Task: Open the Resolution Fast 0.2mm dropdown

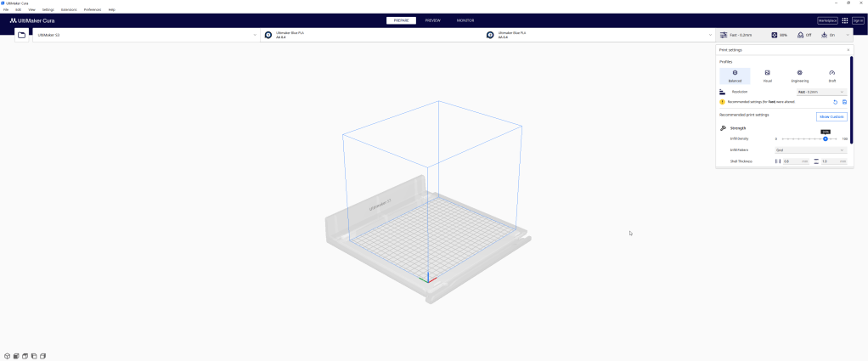Action: tap(820, 92)
